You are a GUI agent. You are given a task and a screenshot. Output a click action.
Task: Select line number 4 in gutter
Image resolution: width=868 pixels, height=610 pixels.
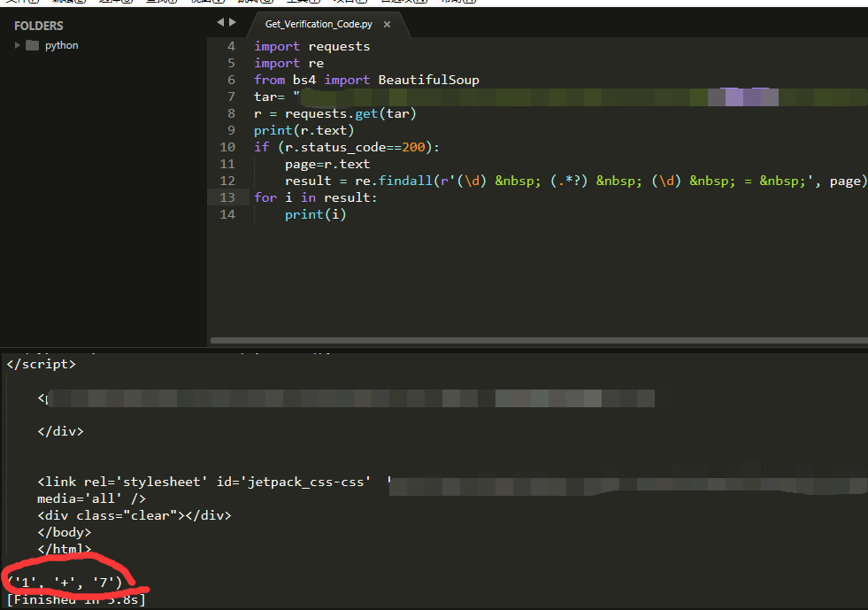pos(232,47)
